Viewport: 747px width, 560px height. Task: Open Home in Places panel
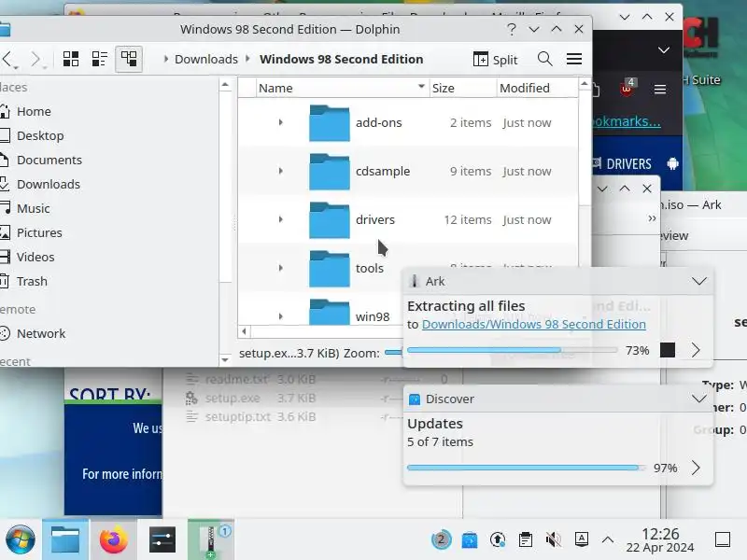click(x=34, y=111)
